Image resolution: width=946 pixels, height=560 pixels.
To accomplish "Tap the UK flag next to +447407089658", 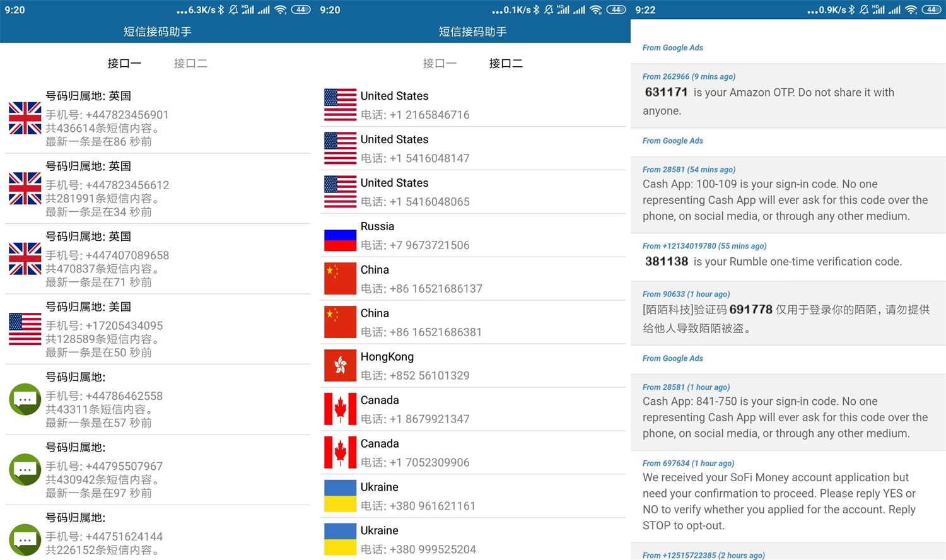I will [x=25, y=259].
